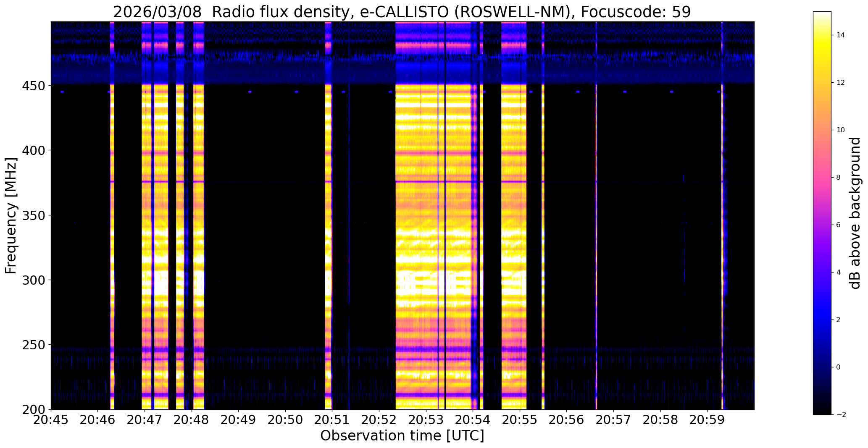Click the colorbar tick label 10
Viewport: 868px width, 448px height.
click(x=841, y=130)
